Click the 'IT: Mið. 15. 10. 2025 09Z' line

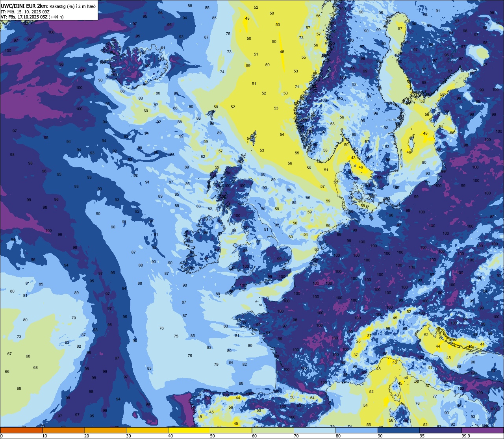click(25, 12)
